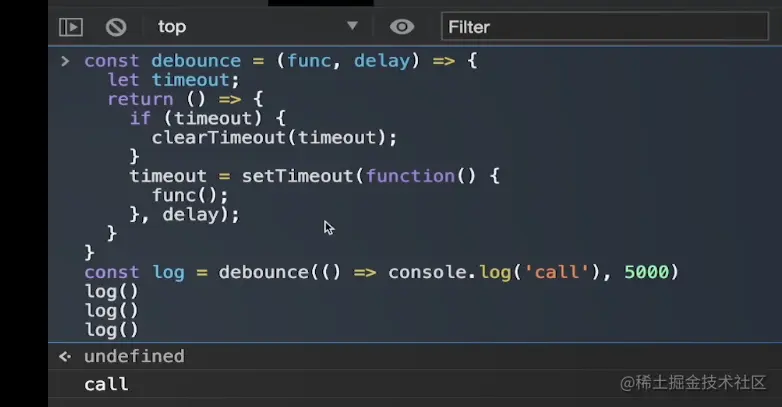782x407 pixels.
Task: Open the 'top' JavaScript context dropdown
Action: point(258,26)
